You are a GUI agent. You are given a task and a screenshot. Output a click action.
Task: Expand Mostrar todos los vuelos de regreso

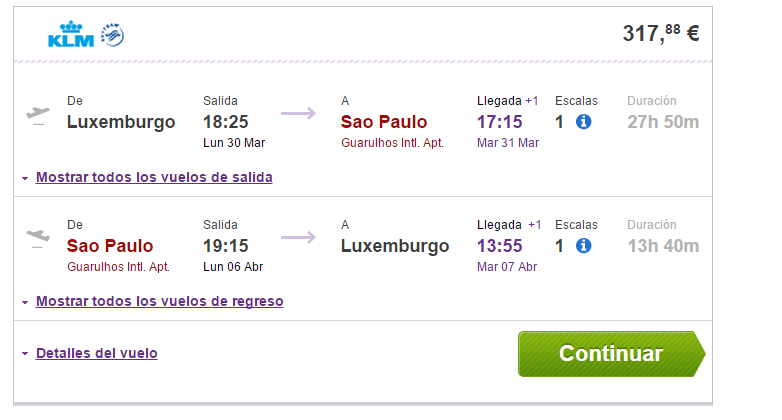160,301
